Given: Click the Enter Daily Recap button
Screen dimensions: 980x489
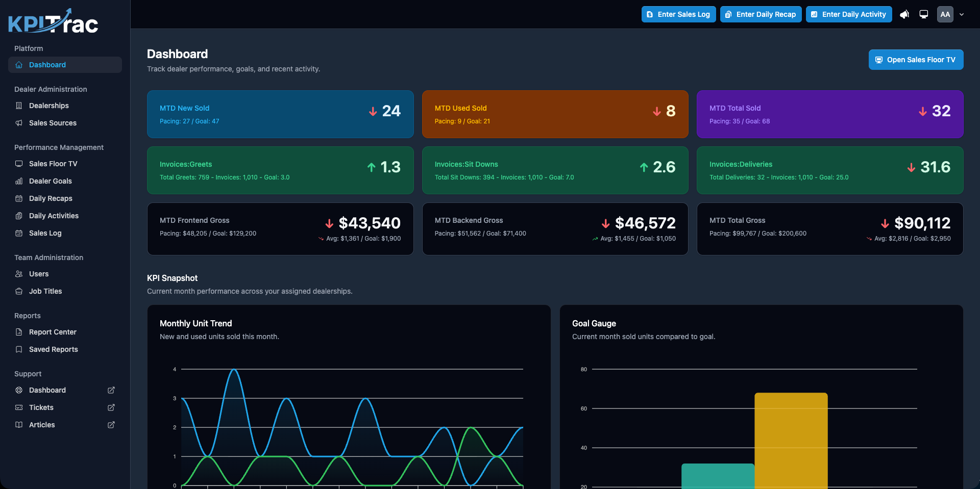Looking at the screenshot, I should pos(761,14).
